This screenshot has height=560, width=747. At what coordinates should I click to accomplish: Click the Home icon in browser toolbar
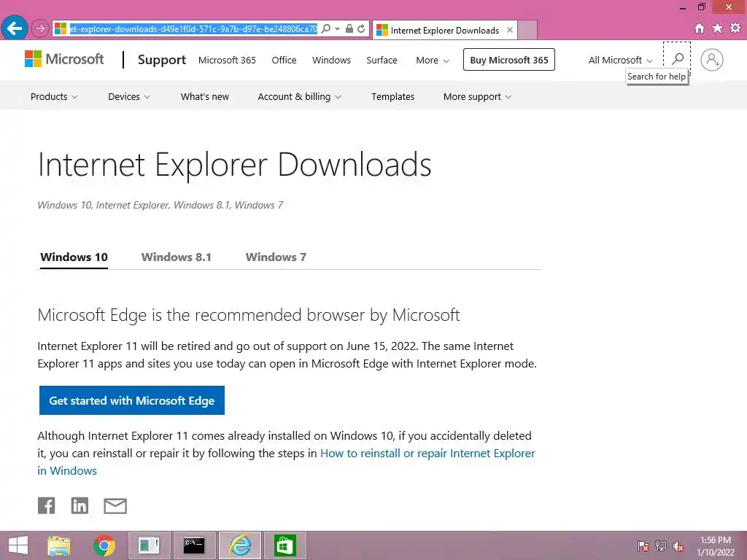click(x=700, y=28)
